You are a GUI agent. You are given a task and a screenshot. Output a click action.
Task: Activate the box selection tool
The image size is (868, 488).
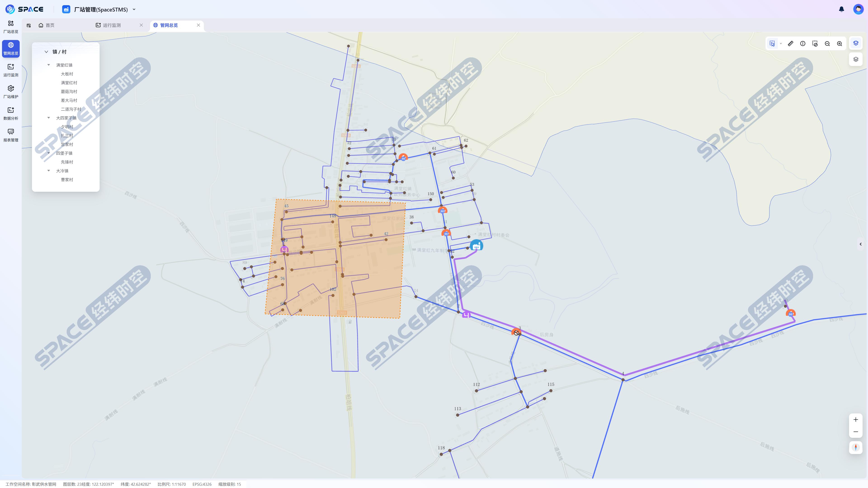click(x=772, y=43)
